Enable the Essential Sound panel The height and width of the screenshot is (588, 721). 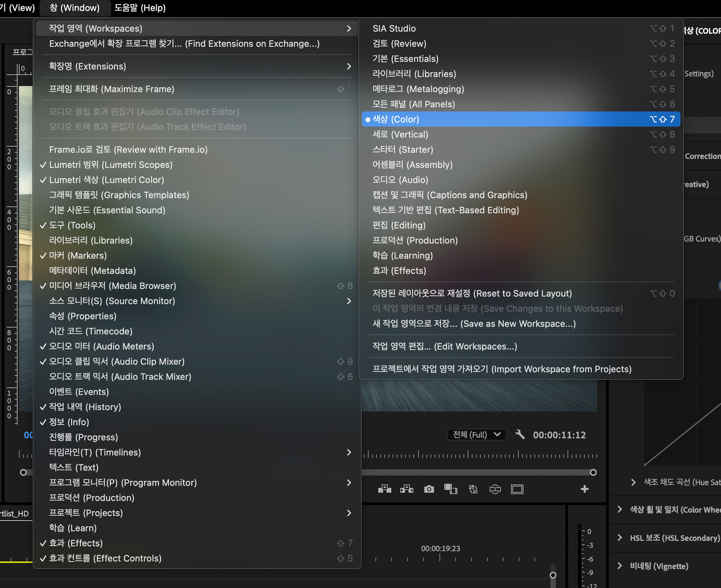coord(107,210)
